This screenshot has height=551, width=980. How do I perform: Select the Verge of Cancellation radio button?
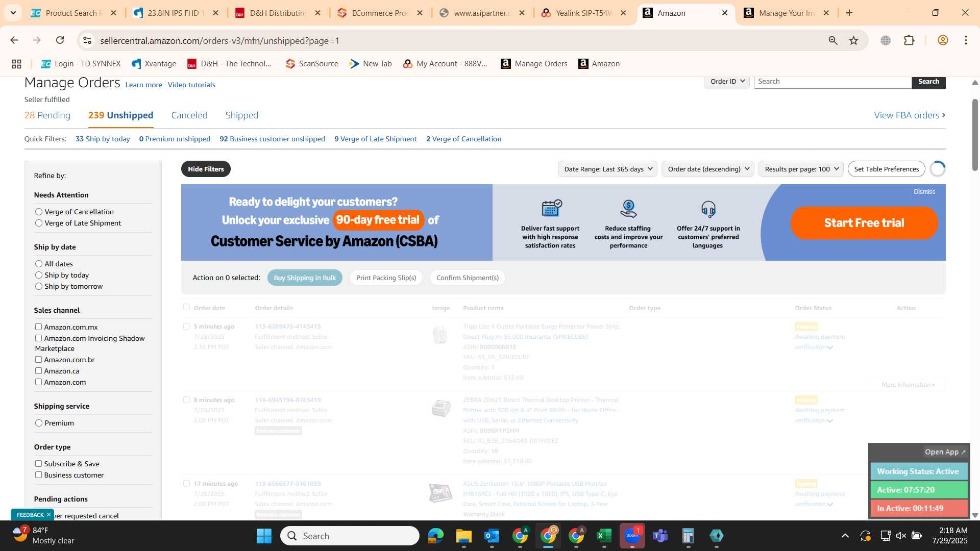coord(39,212)
